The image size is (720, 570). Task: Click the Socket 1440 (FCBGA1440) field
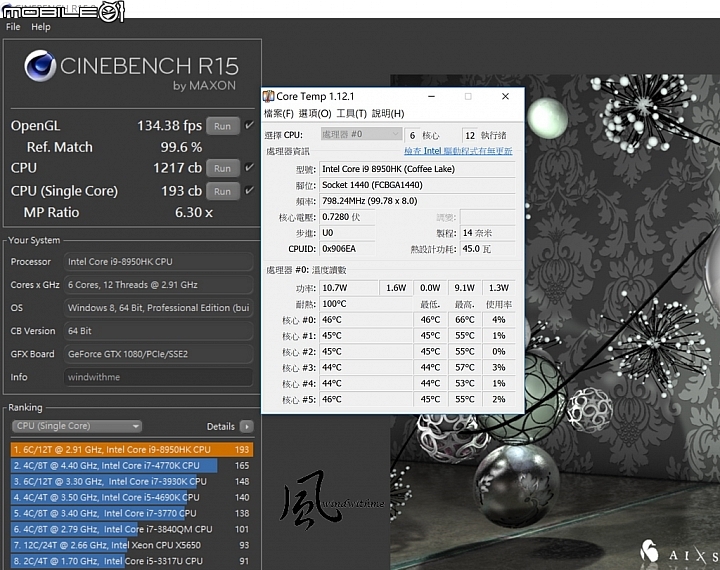[x=417, y=185]
